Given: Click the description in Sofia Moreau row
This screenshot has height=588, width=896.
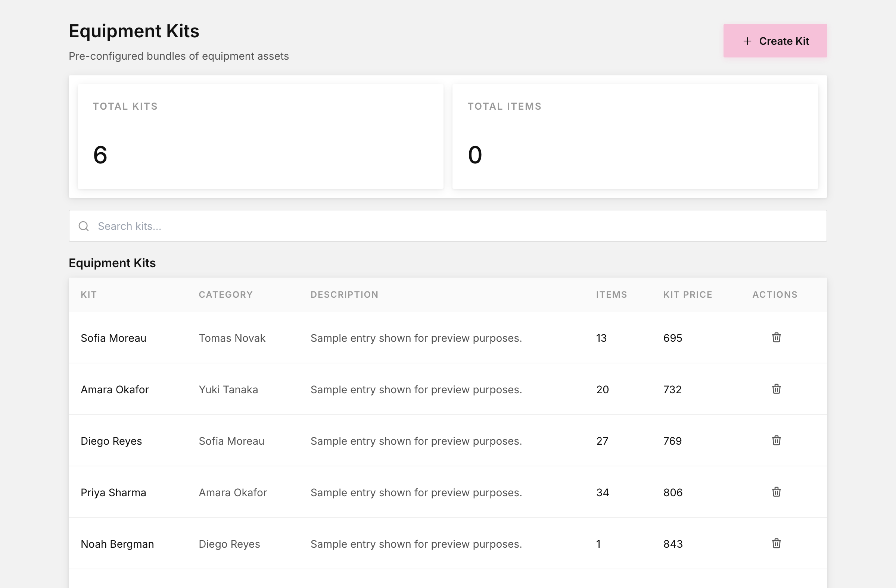Looking at the screenshot, I should pos(416,338).
